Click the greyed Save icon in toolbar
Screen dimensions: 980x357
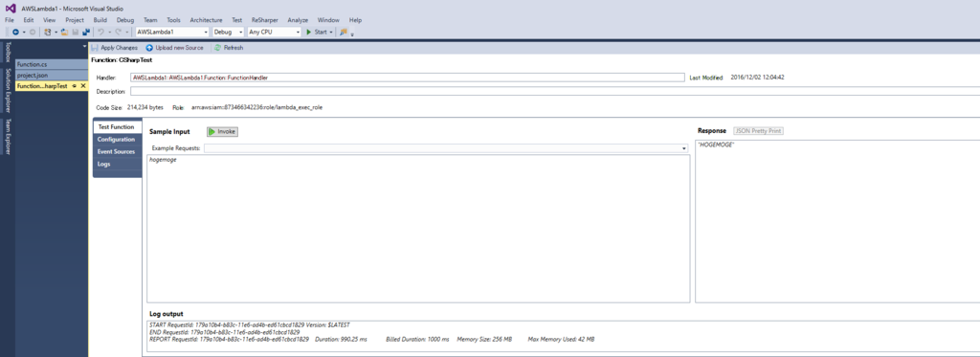[75, 32]
